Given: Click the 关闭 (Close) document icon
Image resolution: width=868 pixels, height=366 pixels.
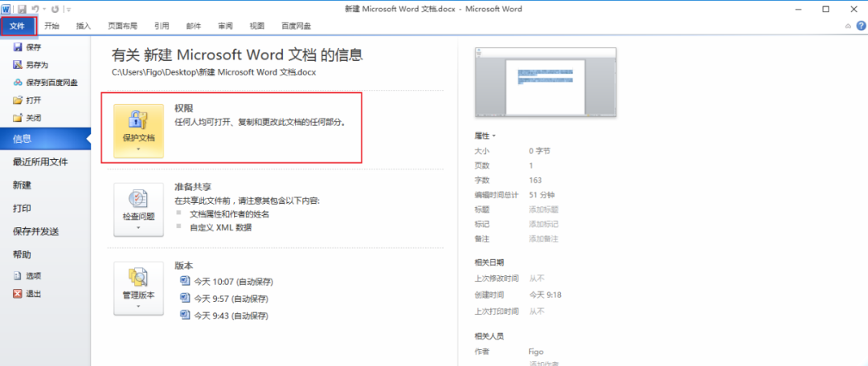Looking at the screenshot, I should [x=17, y=118].
